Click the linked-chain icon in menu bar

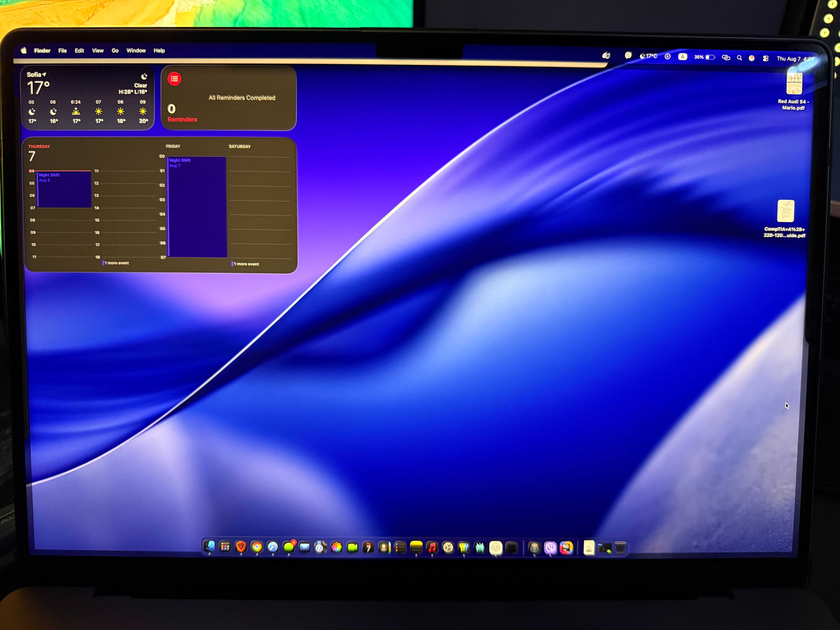(726, 58)
